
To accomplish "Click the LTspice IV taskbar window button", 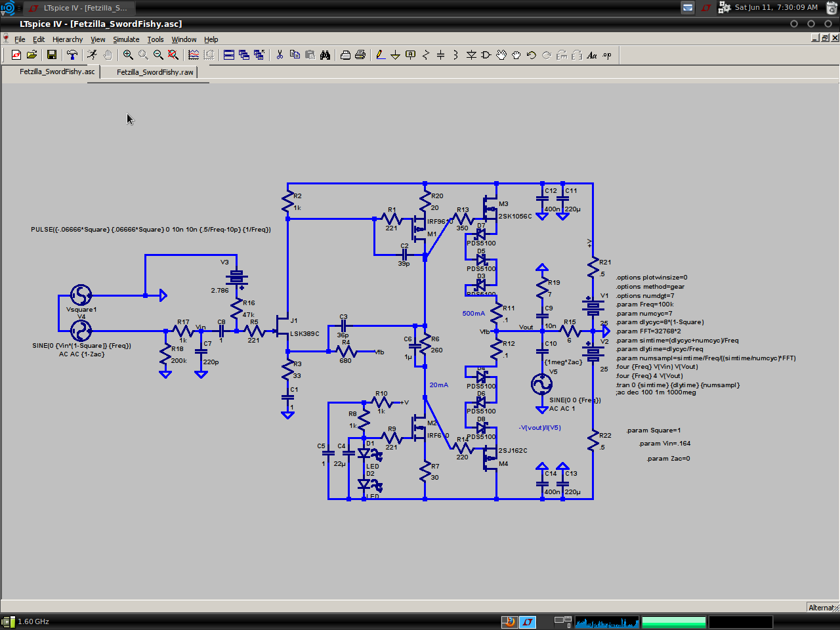I will (79, 8).
